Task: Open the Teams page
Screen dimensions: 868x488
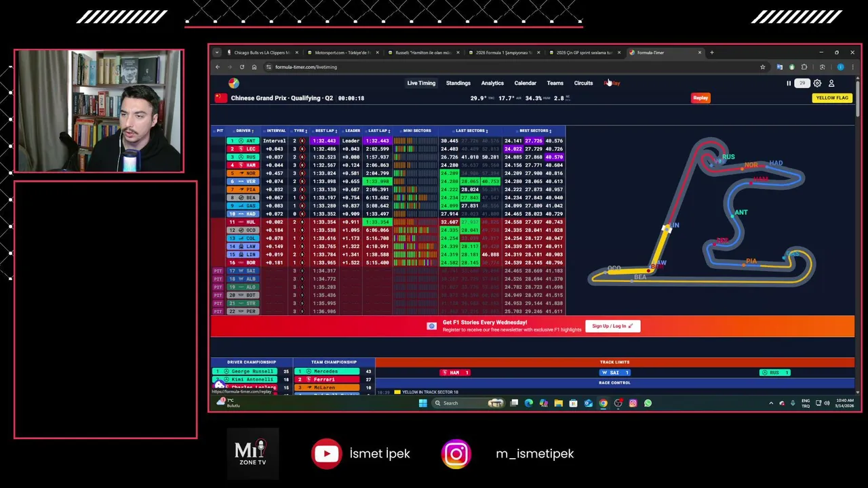Action: click(555, 83)
